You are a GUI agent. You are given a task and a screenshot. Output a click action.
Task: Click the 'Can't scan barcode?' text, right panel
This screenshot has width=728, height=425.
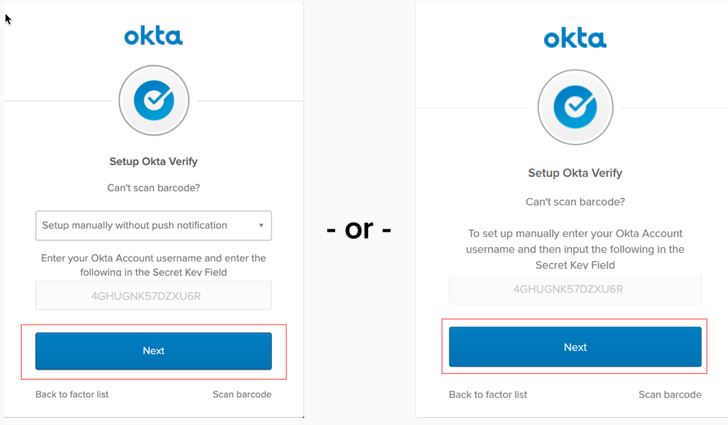(x=575, y=201)
